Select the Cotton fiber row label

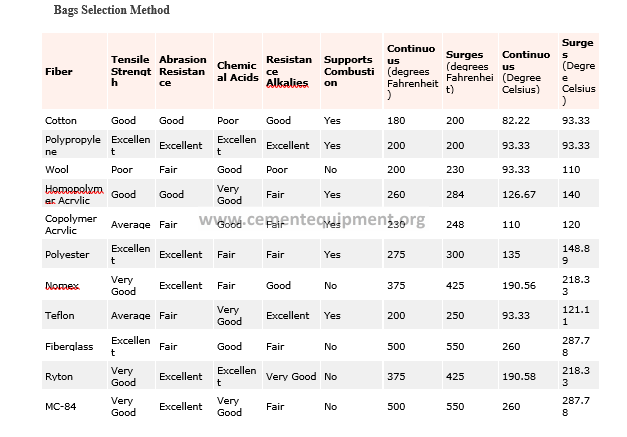[61, 121]
